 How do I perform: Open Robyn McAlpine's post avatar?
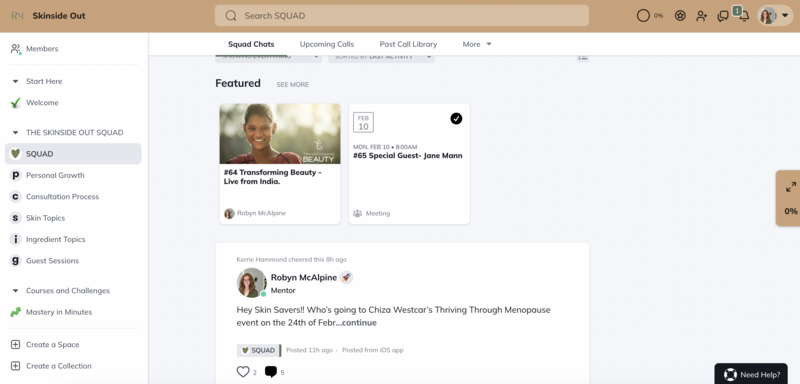(251, 283)
